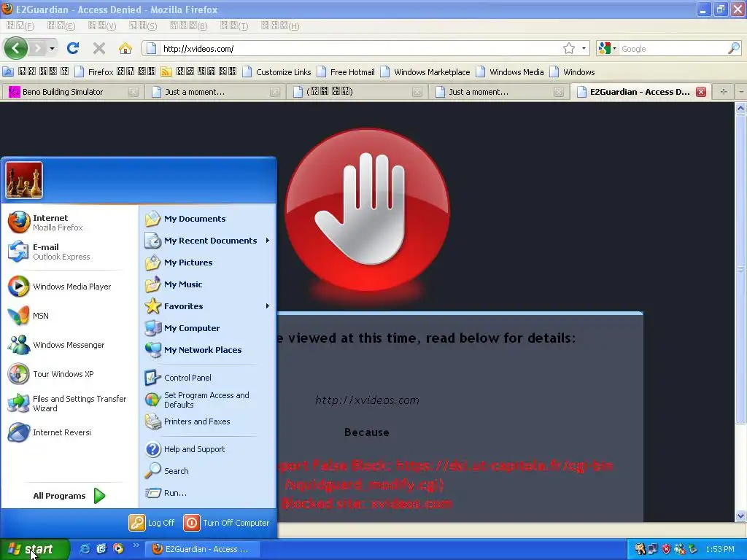Image resolution: width=747 pixels, height=560 pixels.
Task: Open the search engine selector dropdown
Action: [x=608, y=48]
